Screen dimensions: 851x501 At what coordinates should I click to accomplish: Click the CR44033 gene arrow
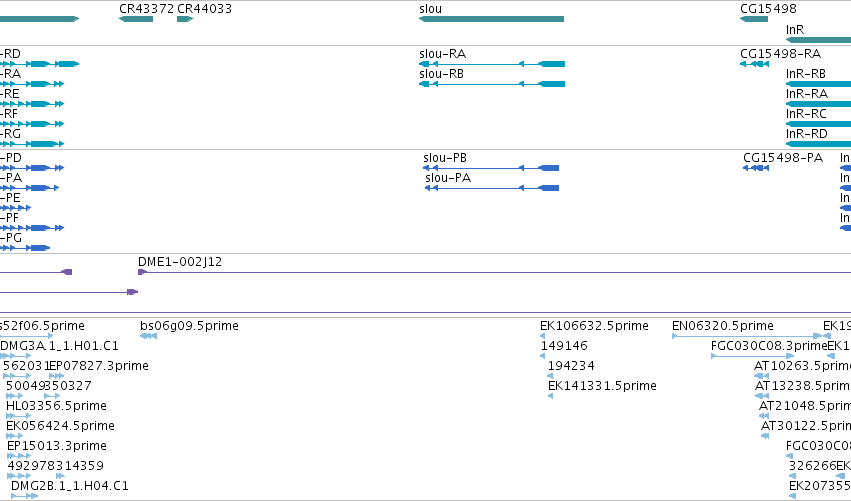185,19
